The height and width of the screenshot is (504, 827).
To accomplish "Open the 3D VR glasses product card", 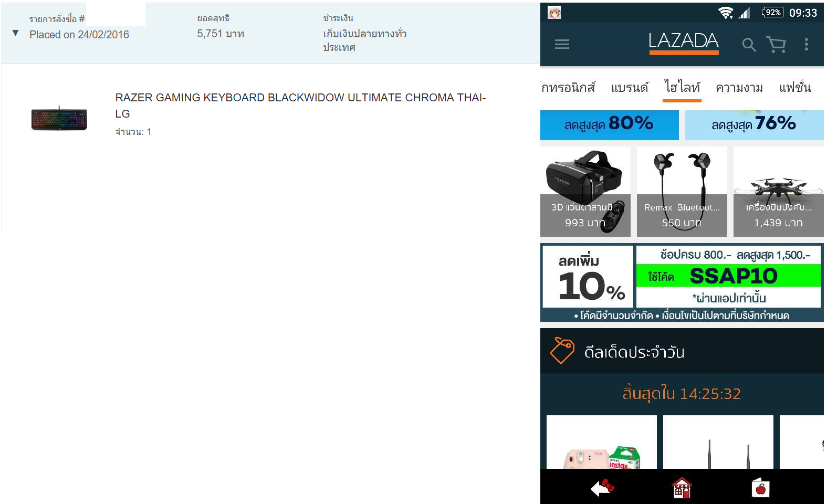I will [x=585, y=192].
